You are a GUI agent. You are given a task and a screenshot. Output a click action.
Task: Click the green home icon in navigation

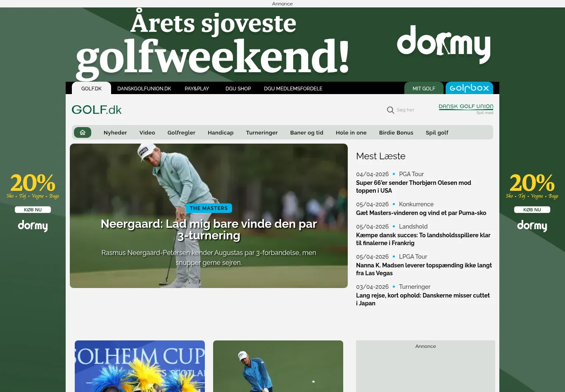point(83,132)
